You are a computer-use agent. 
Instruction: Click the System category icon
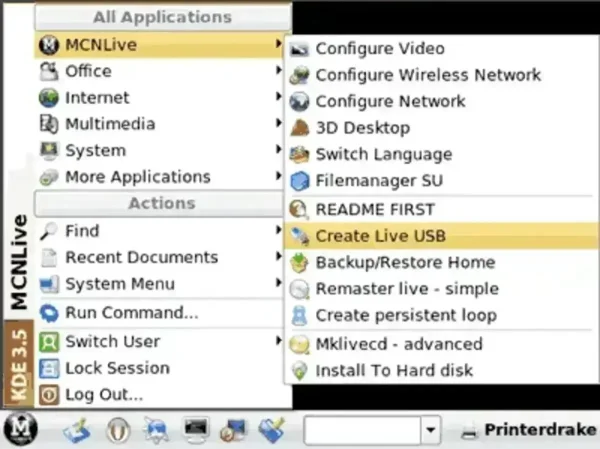coord(49,150)
